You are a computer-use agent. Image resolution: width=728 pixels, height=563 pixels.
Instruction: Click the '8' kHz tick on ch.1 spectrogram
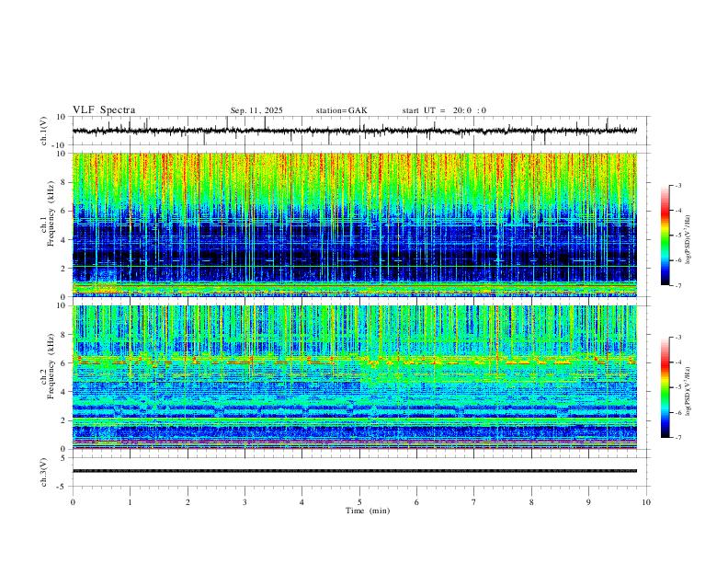(64, 182)
